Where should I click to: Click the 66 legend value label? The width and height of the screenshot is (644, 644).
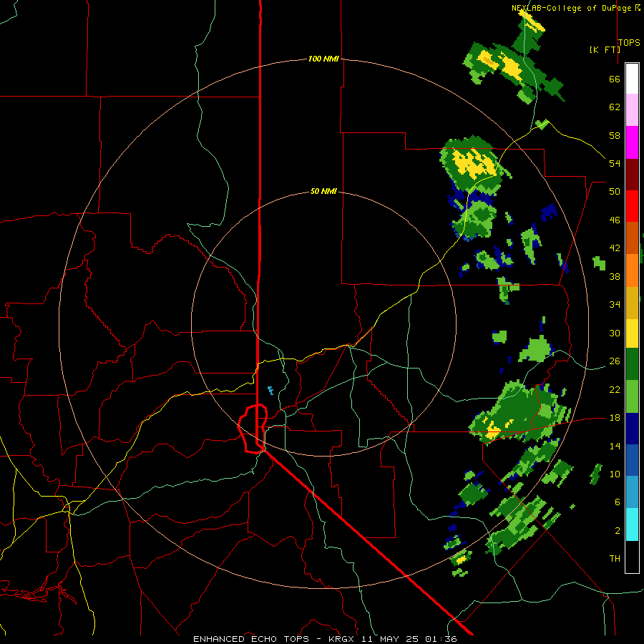pyautogui.click(x=615, y=79)
